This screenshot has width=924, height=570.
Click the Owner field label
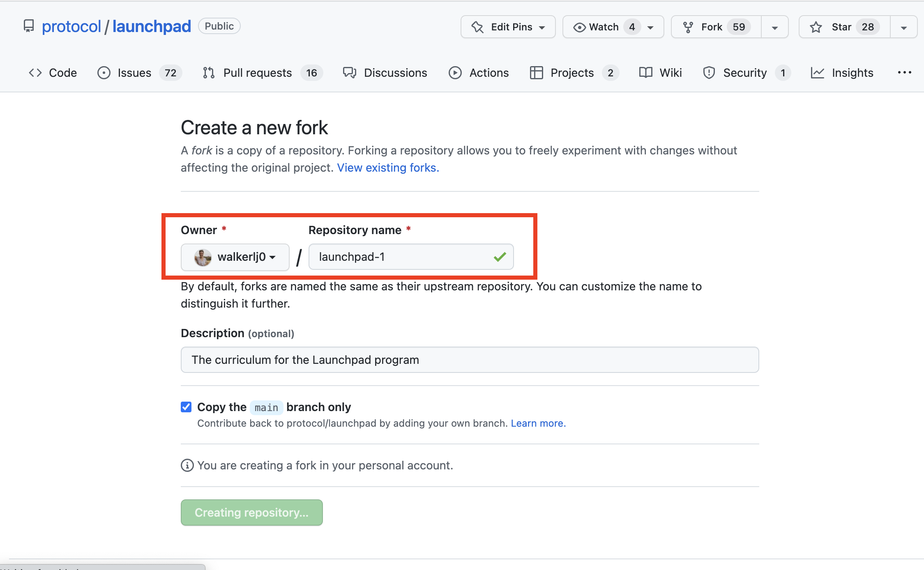(x=199, y=230)
